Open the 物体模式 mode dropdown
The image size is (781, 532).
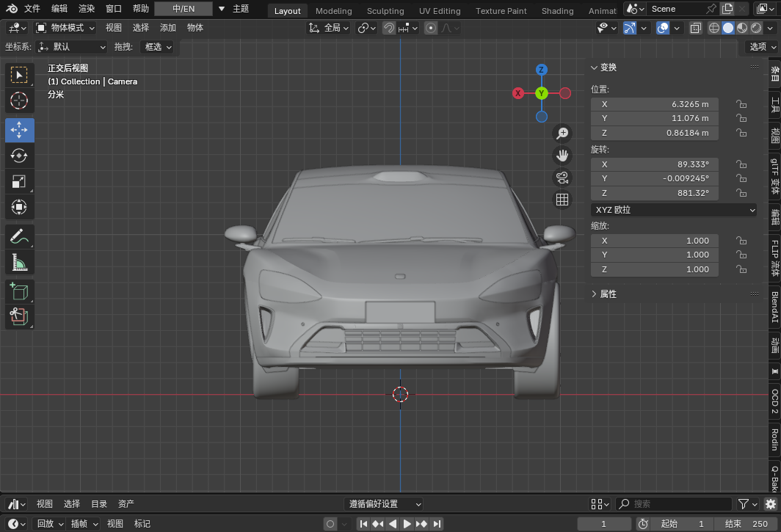click(x=65, y=28)
